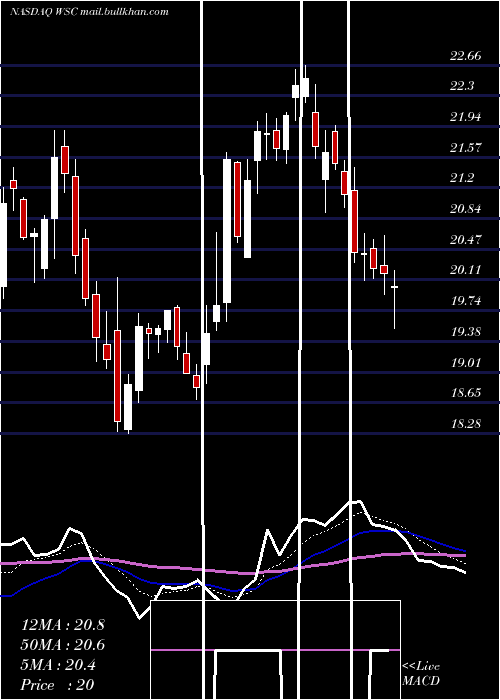Screen dimensions: 500x700
Task: Click the 20.47 price axis label
Action: [x=466, y=240]
